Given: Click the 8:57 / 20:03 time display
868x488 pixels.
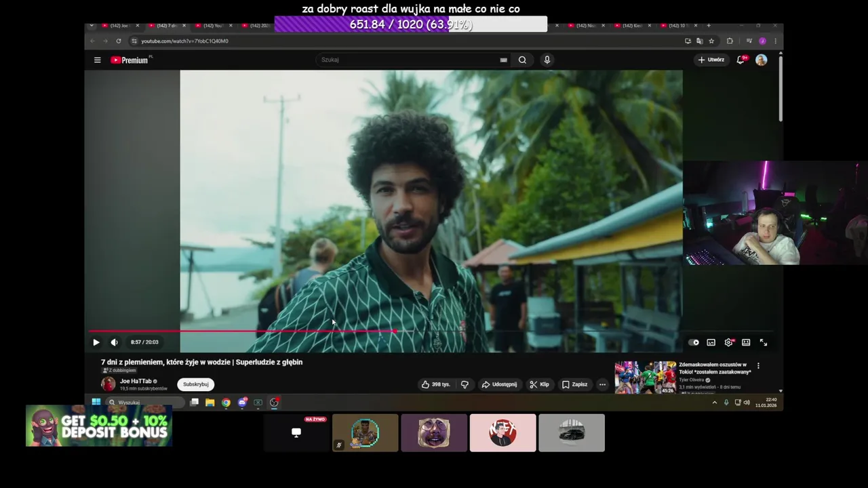Looking at the screenshot, I should tap(144, 342).
